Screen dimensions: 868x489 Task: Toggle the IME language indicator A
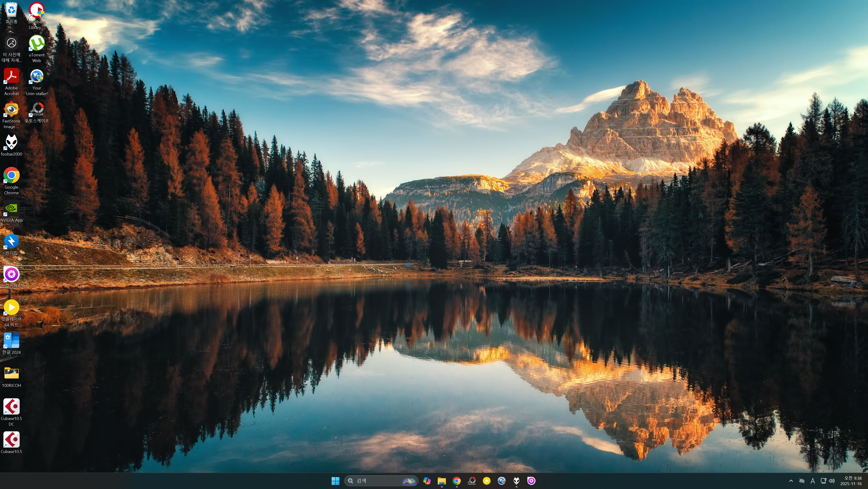813,481
